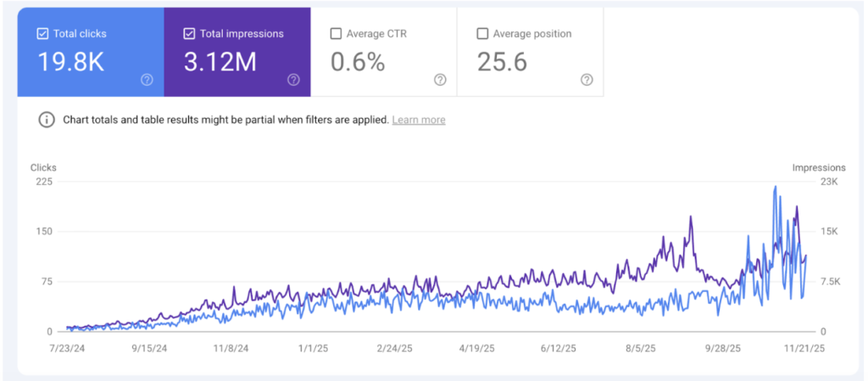Click the 11/21/25 date on chart axis
868x381 pixels.
coord(805,348)
